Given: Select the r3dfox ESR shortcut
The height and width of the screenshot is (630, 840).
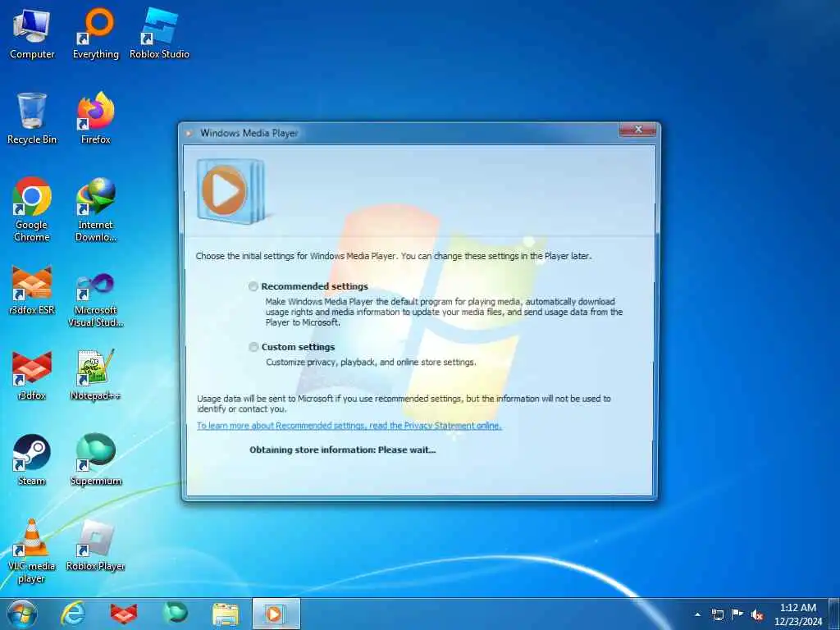Looking at the screenshot, I should pyautogui.click(x=32, y=290).
